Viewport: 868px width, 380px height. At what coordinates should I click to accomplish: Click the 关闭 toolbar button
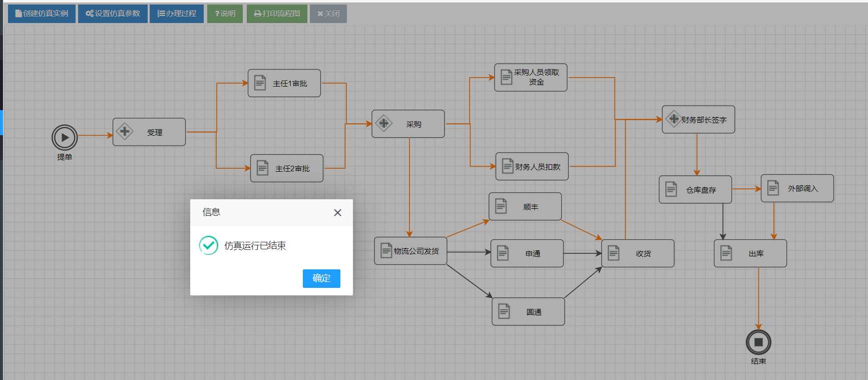tap(328, 14)
